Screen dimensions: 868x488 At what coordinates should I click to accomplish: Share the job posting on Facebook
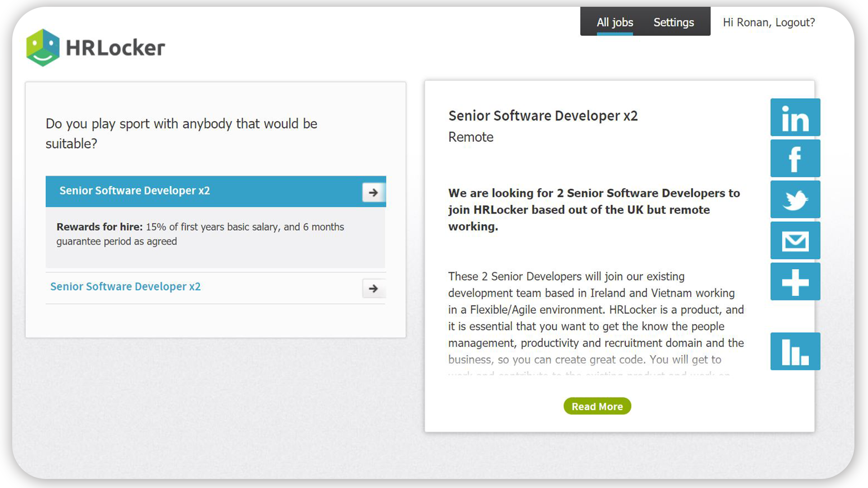795,158
